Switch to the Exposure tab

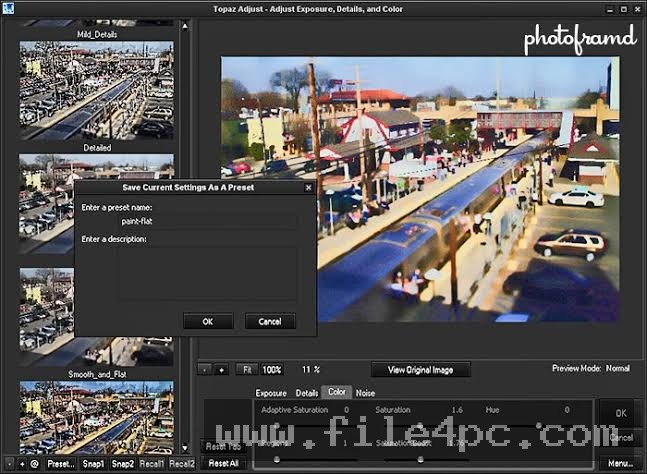point(271,393)
